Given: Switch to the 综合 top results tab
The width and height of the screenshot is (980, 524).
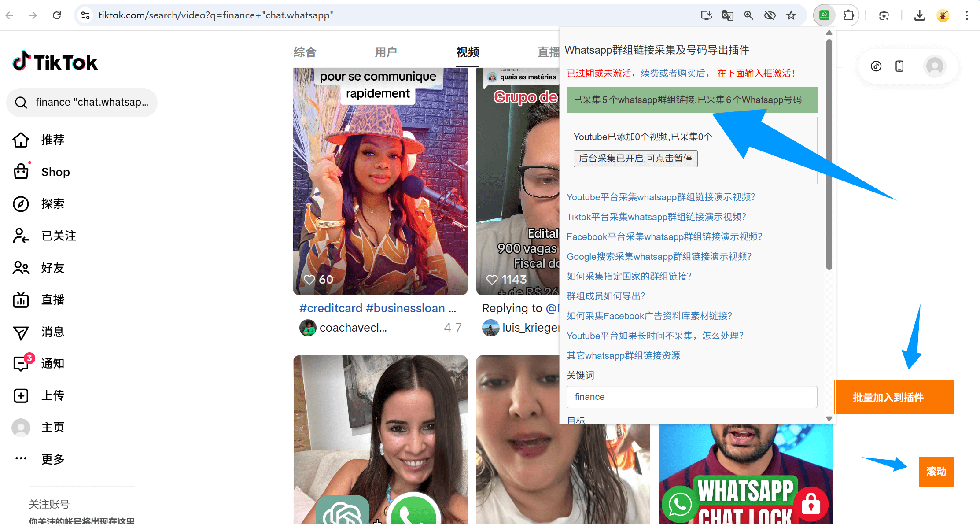Looking at the screenshot, I should click(305, 52).
